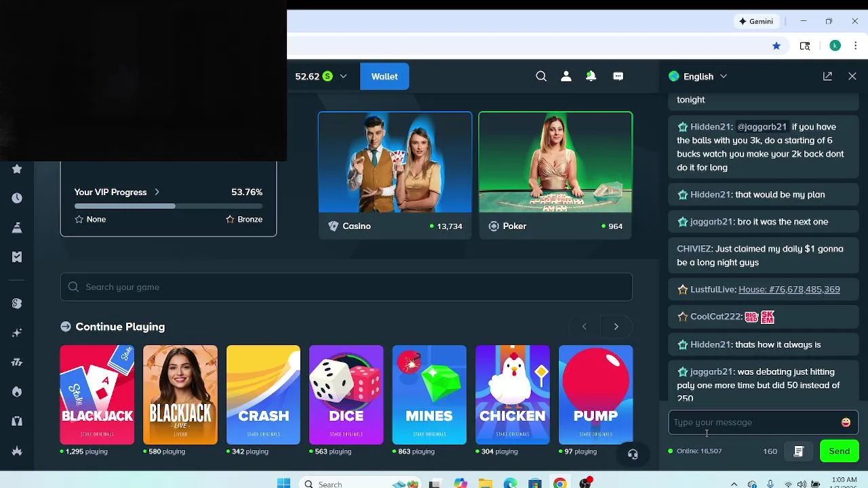Open the user profile icon

566,77
